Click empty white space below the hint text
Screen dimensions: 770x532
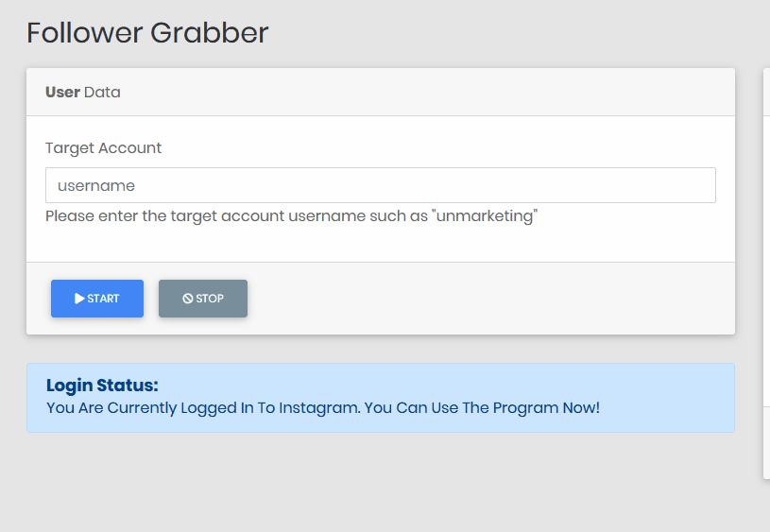click(x=381, y=244)
